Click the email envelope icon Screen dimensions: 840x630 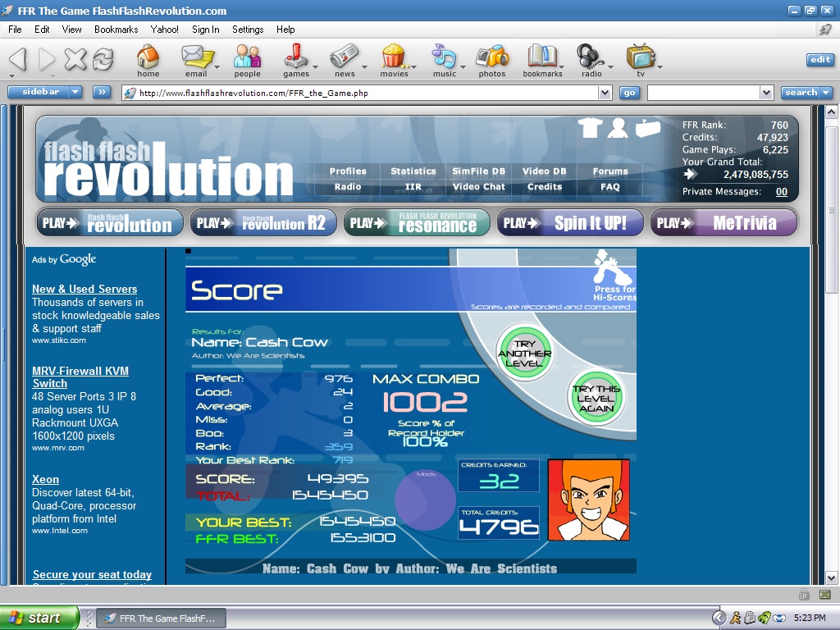click(x=196, y=57)
